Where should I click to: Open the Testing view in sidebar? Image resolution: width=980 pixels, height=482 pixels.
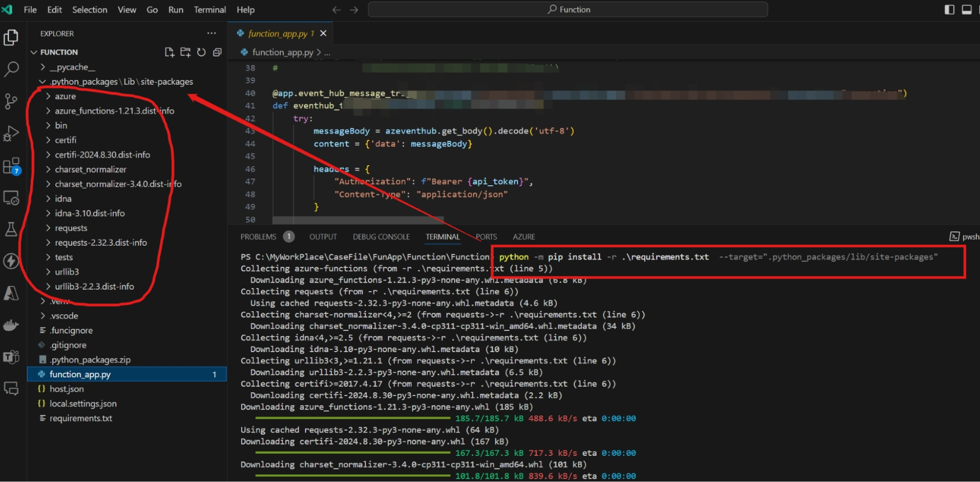(11, 230)
